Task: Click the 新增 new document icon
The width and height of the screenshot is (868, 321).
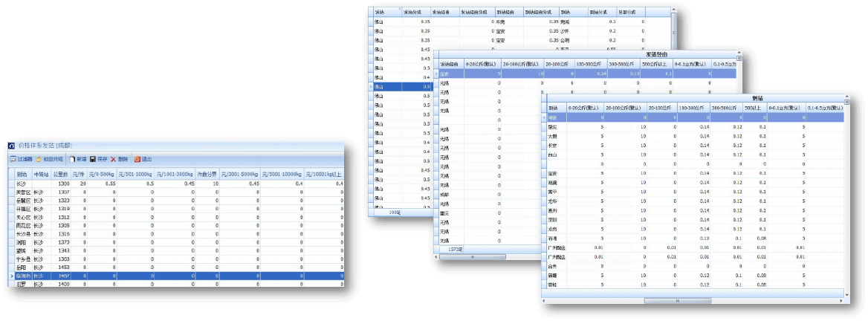Action: pos(72,159)
